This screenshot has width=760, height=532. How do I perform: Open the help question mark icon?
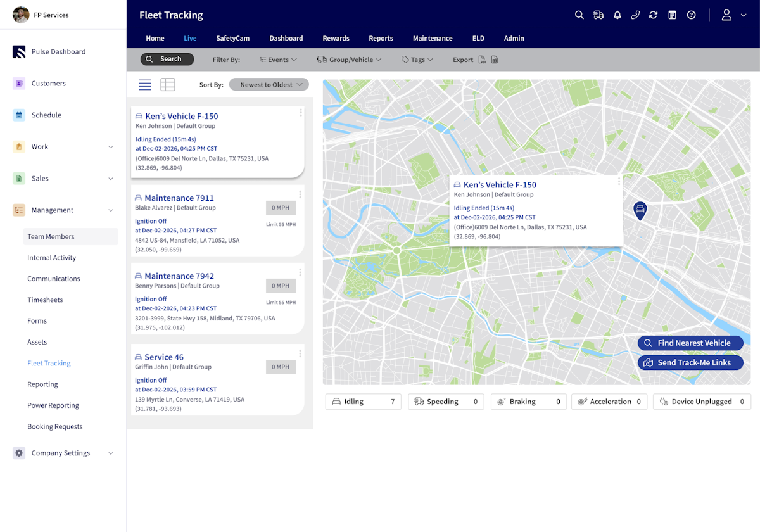(691, 15)
